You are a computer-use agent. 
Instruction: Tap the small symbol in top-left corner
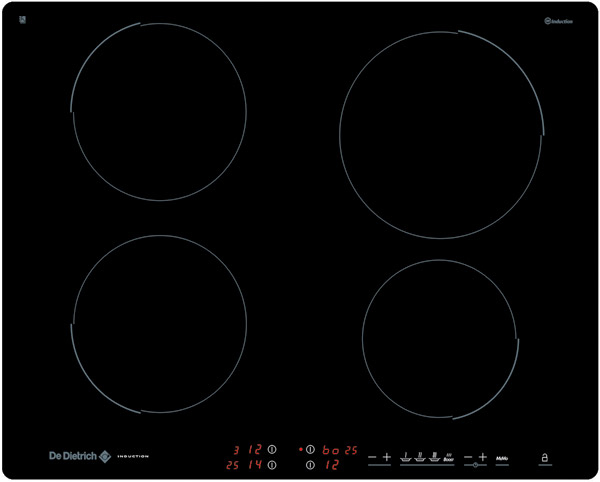click(x=22, y=19)
